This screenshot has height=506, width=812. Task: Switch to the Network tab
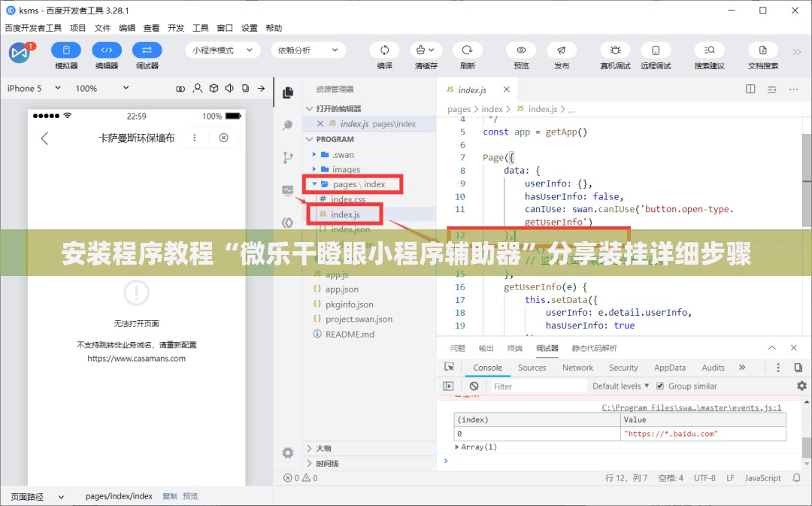click(577, 367)
